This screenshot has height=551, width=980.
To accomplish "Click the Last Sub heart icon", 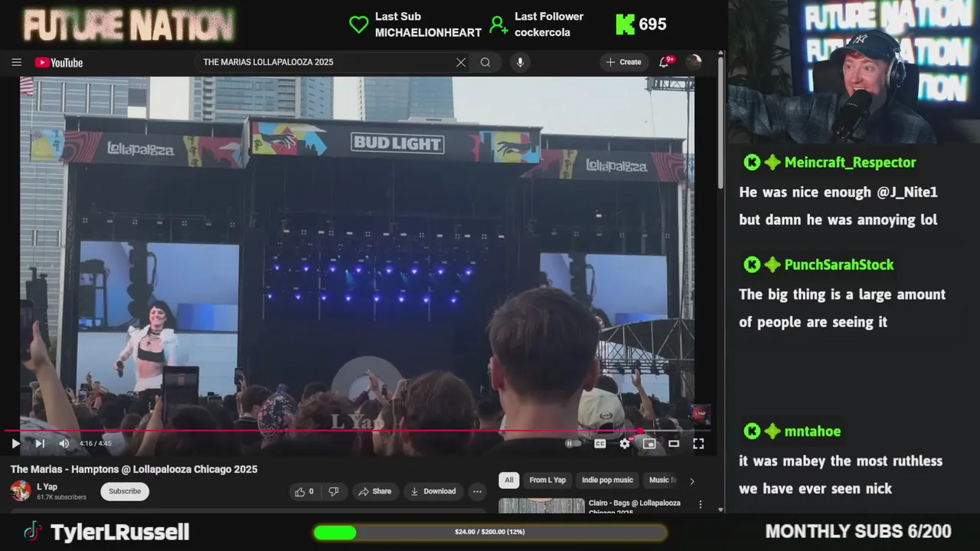I will coord(358,24).
